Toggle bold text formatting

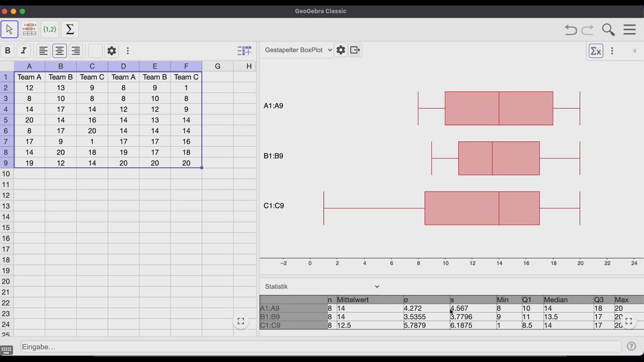pyautogui.click(x=8, y=50)
